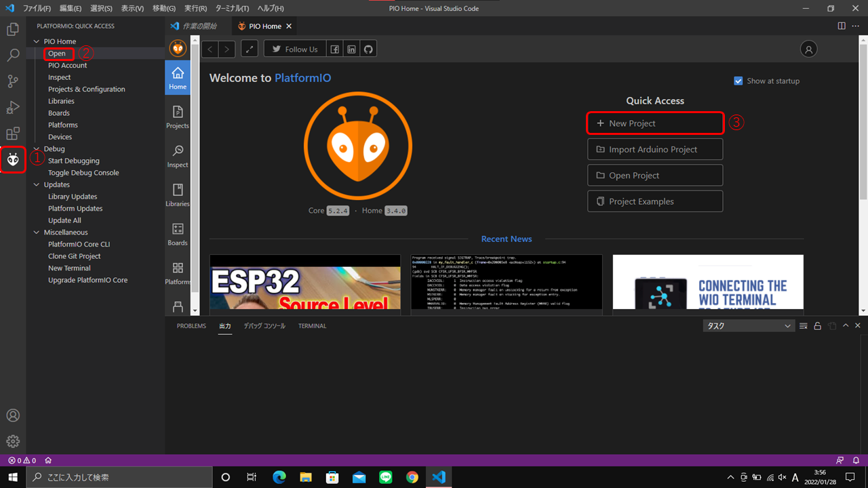Open notifications bell in status bar
The width and height of the screenshot is (868, 488).
click(x=856, y=460)
